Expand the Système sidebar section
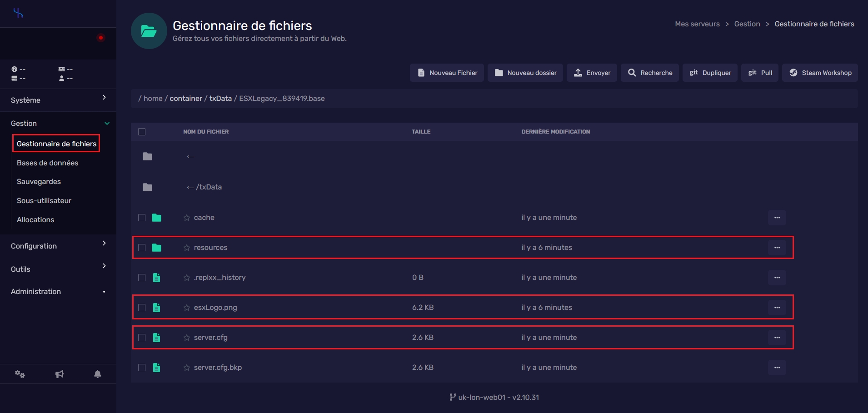868x413 pixels. click(x=58, y=100)
